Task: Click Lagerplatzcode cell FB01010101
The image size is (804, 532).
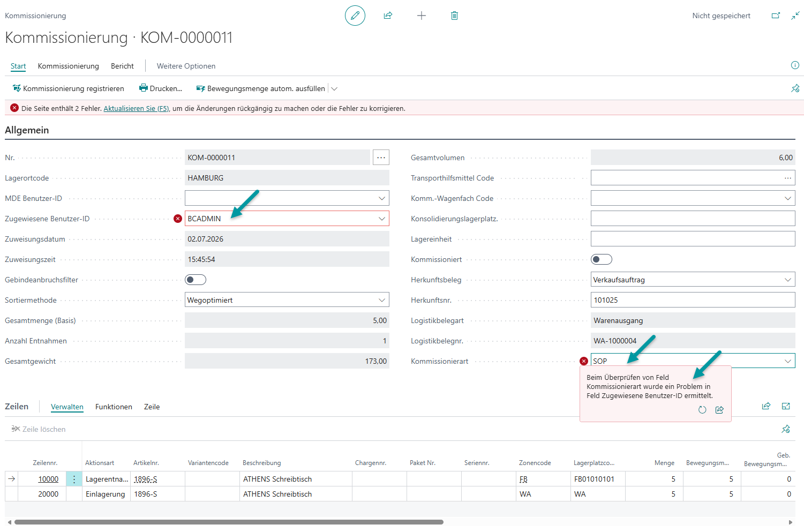Action: point(598,479)
